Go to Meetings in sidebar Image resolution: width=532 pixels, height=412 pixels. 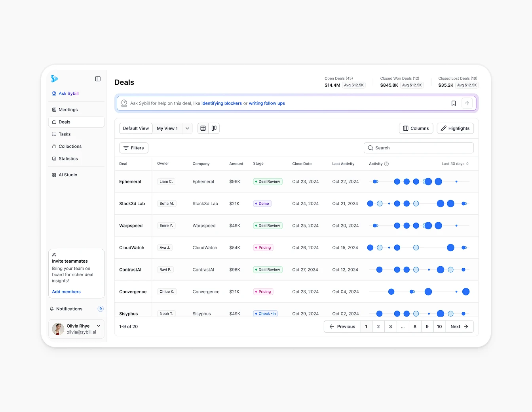(x=68, y=110)
